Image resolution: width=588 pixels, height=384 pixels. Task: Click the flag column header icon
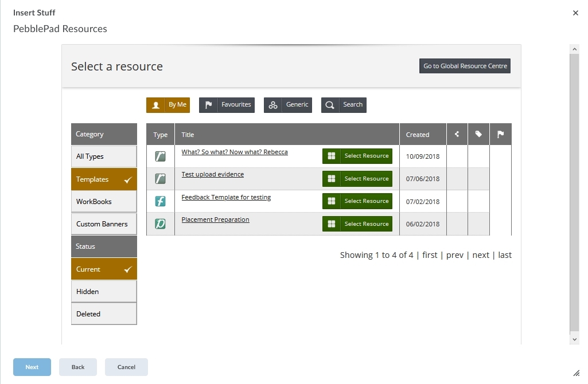pos(500,134)
